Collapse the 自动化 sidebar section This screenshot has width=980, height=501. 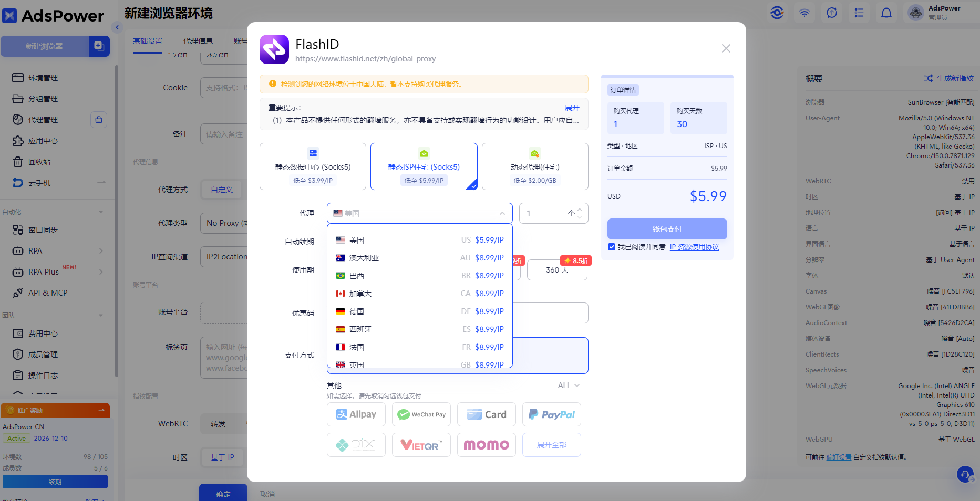(101, 212)
